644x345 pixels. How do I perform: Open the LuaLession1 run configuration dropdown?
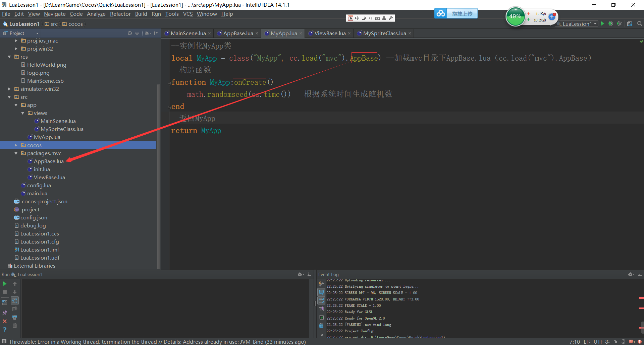[x=578, y=24]
